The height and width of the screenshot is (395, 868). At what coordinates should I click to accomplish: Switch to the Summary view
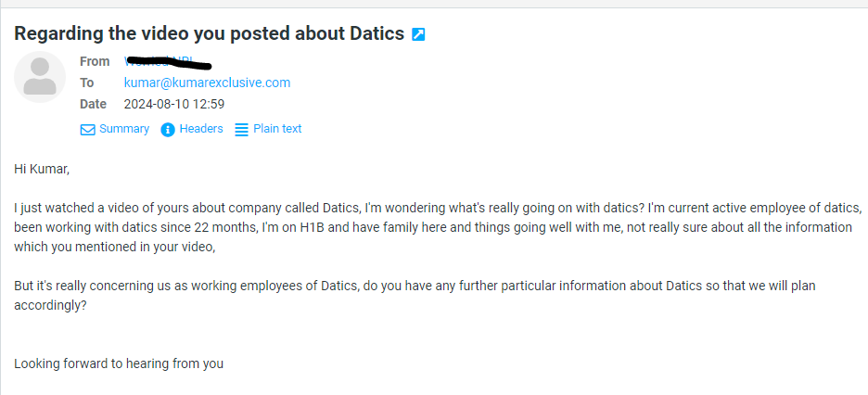tap(123, 129)
